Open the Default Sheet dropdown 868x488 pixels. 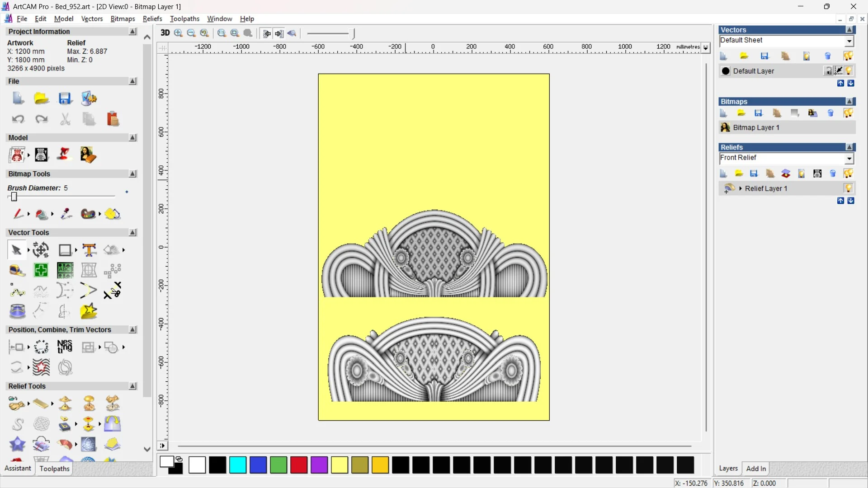[849, 41]
